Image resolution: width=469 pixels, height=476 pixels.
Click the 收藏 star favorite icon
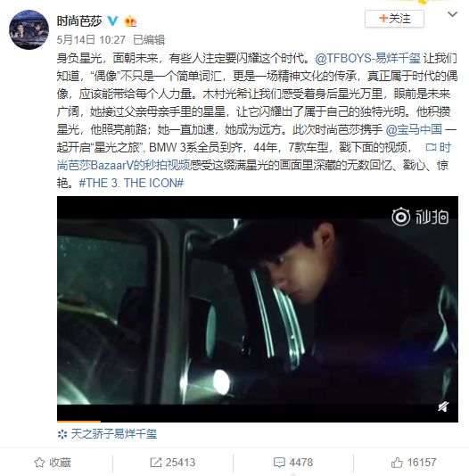[x=39, y=463]
